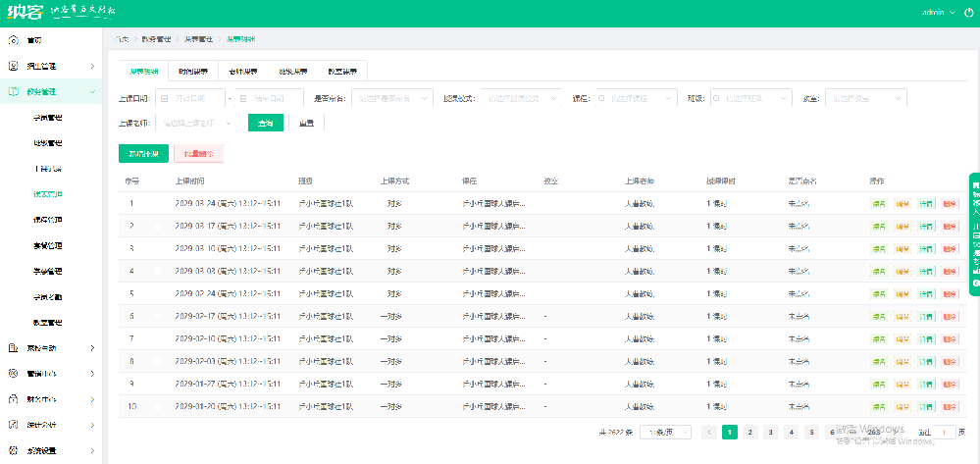
Task: Tick the checkbox in row 2029-03-17
Action: pos(157,226)
